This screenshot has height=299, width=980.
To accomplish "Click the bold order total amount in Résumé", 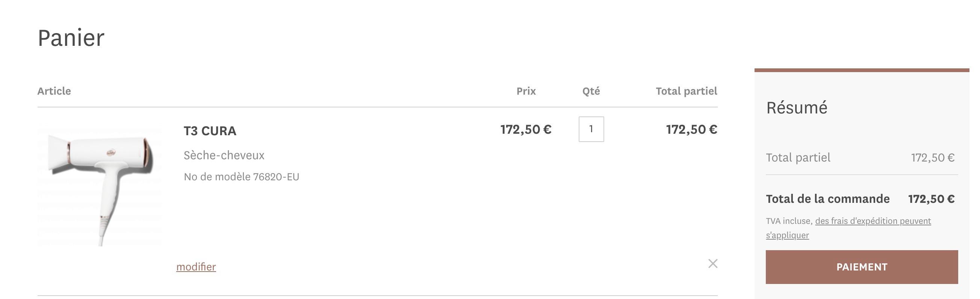I will (931, 199).
